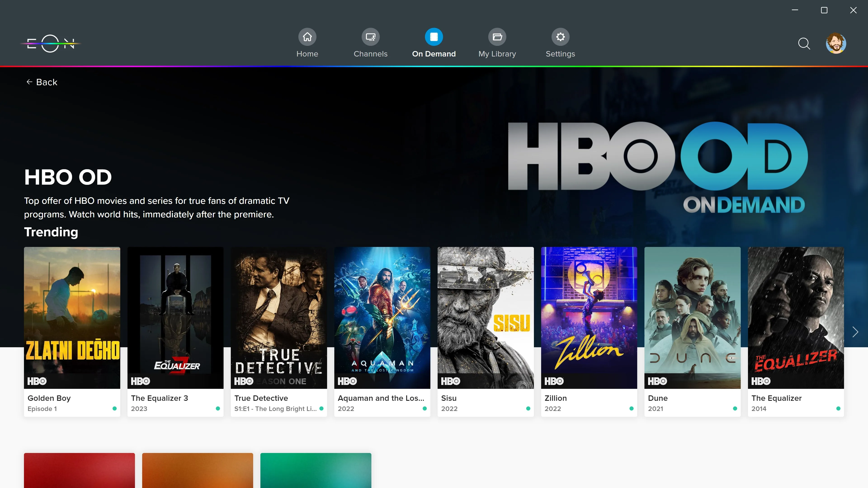
Task: Click the green dot on Dune card
Action: pos(735,408)
